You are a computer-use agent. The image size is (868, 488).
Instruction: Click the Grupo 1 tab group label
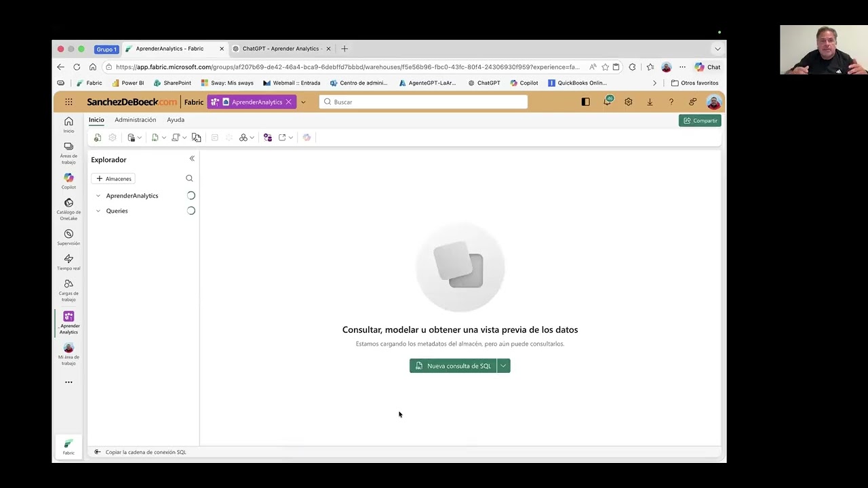click(x=106, y=49)
